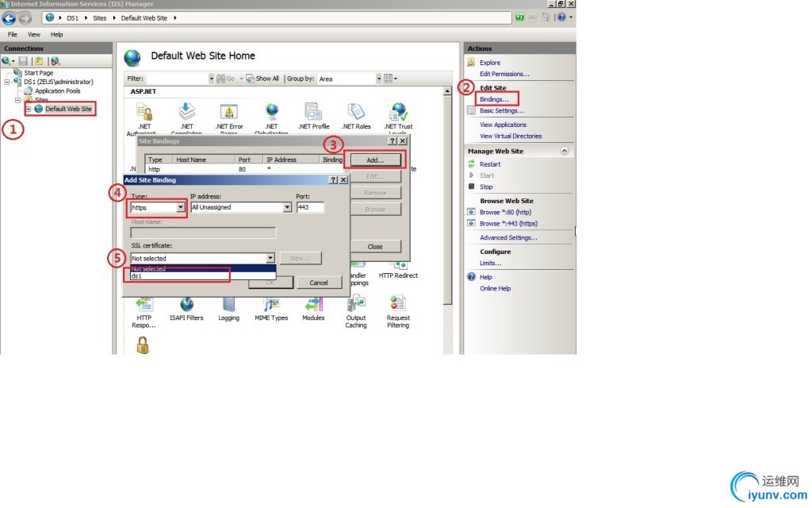The image size is (812, 508).
Task: Click Advanced Settings link
Action: (508, 237)
